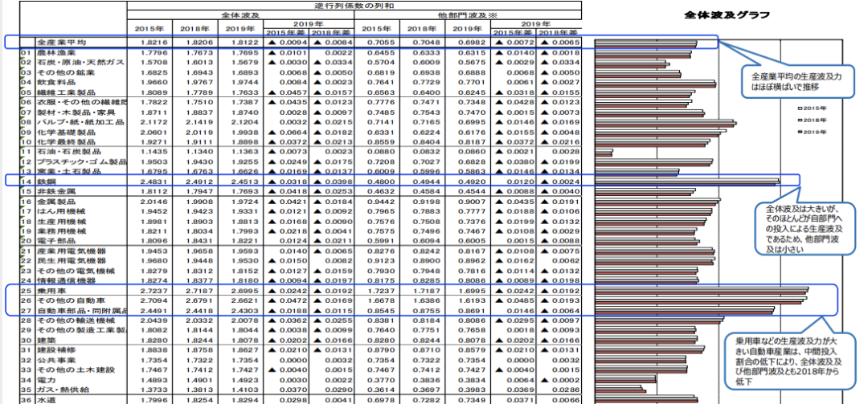This screenshot has width=868, height=404.
Task: Select the 全体波及 column group header
Action: [240, 14]
